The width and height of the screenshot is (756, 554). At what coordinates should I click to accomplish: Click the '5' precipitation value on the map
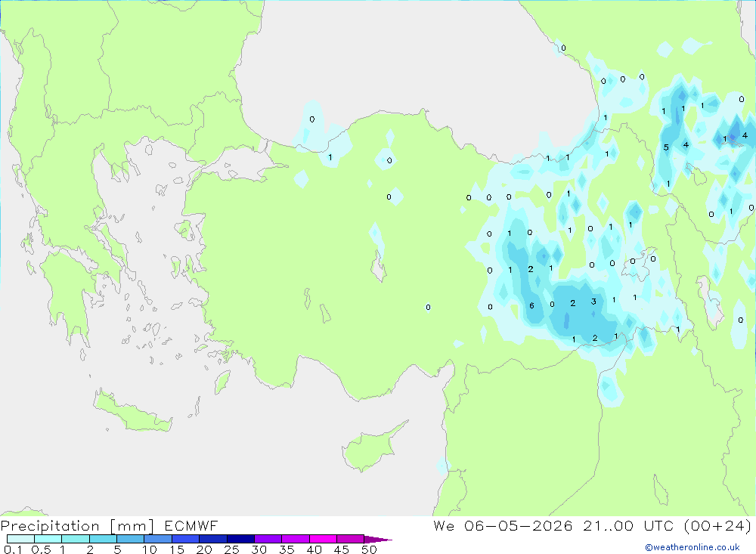[x=666, y=147]
